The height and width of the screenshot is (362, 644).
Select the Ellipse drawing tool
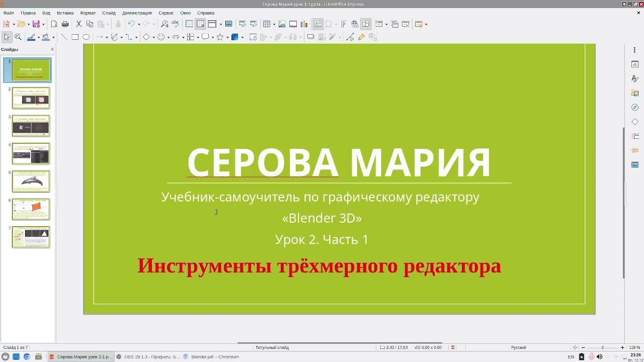(x=86, y=37)
